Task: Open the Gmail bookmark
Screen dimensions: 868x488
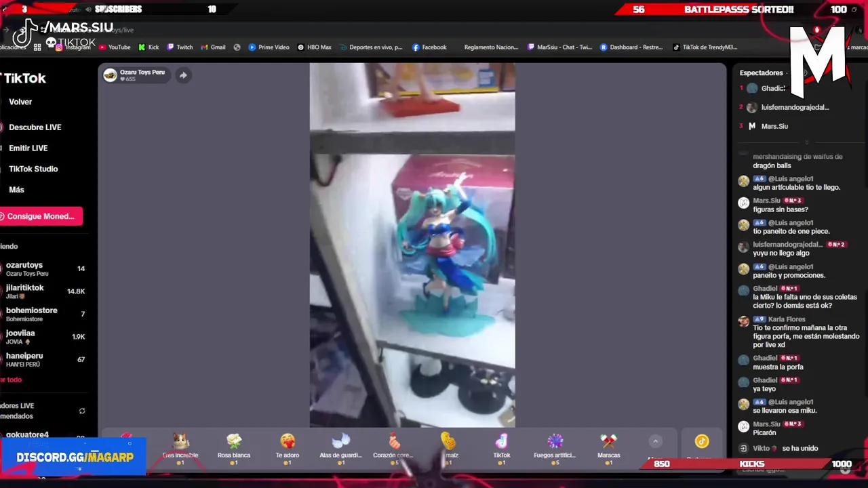Action: pyautogui.click(x=213, y=47)
